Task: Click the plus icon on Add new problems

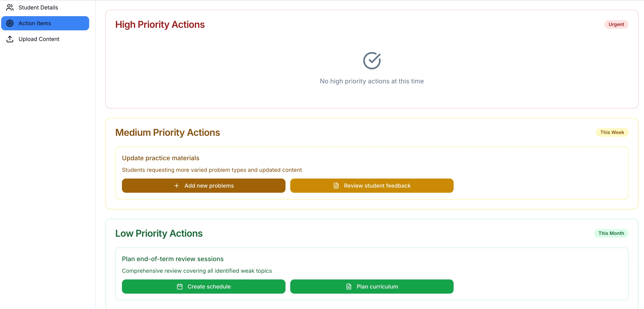Action: (x=177, y=186)
